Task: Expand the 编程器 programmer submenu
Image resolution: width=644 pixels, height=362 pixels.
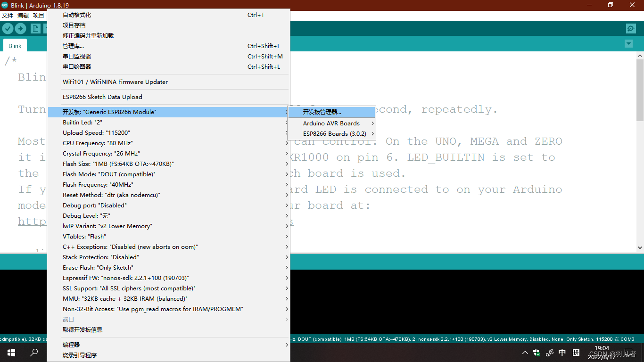Action: point(168,345)
